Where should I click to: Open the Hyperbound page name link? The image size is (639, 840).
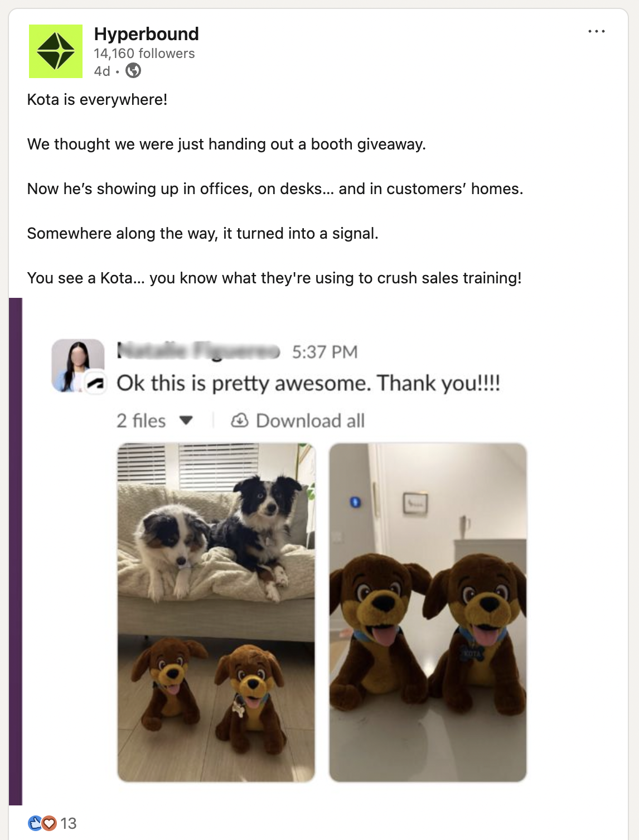point(147,34)
